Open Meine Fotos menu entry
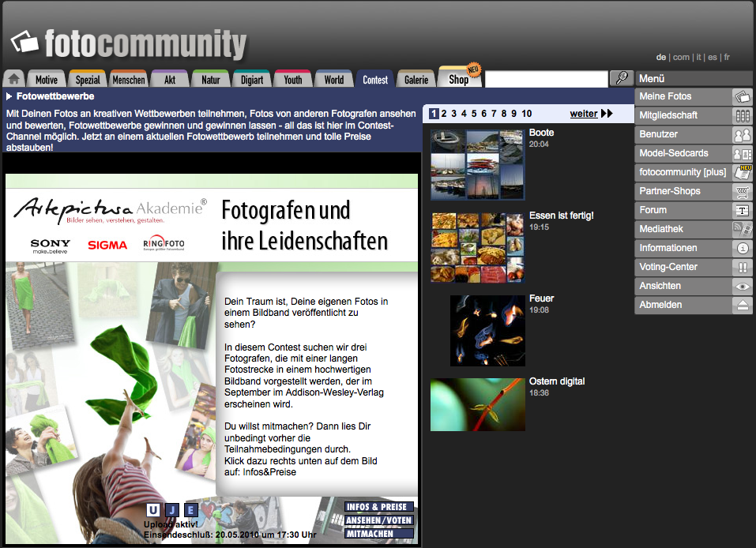The image size is (756, 548). coord(694,97)
